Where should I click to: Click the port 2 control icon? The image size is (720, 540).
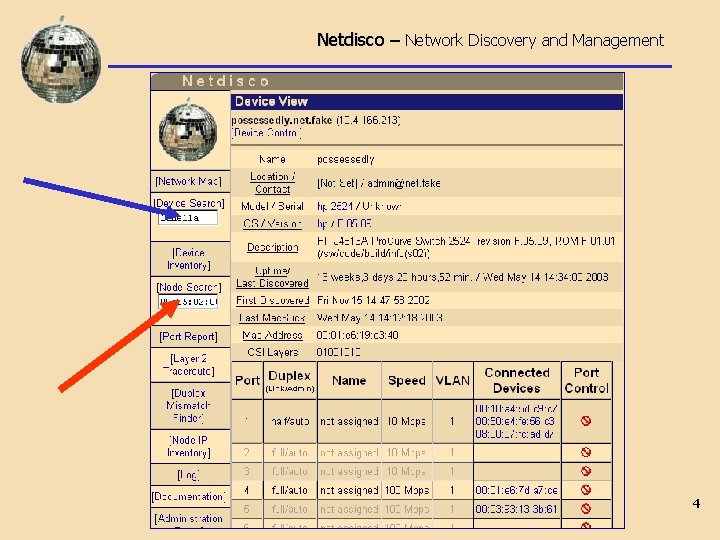point(586,452)
